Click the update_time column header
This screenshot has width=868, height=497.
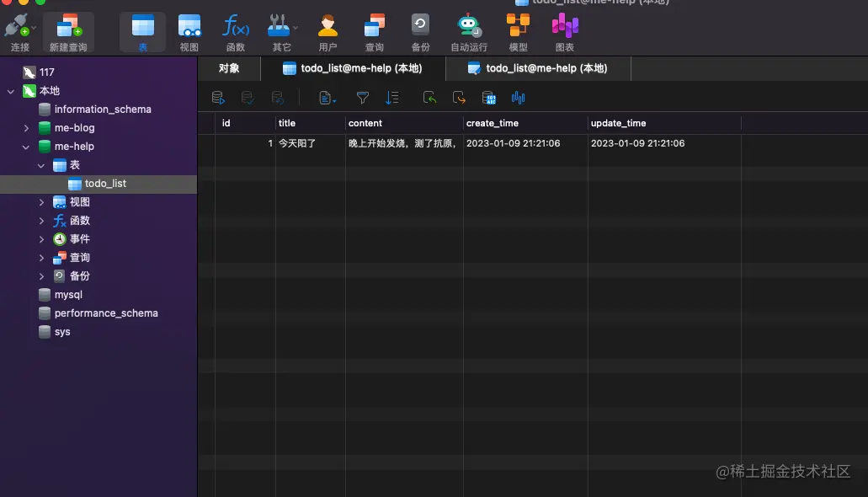point(664,123)
